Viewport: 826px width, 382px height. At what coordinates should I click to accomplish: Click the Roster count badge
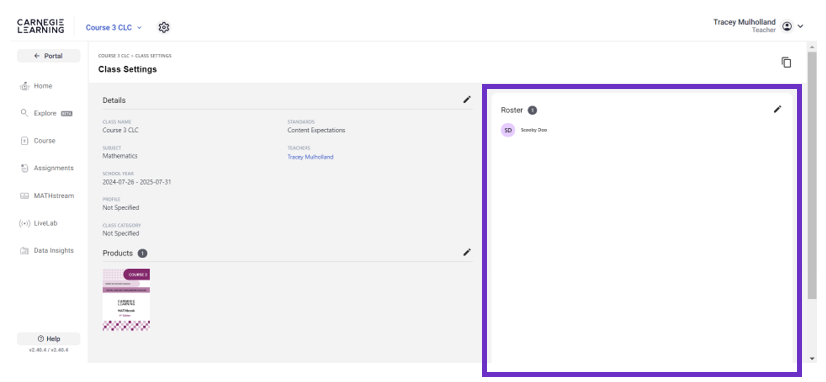(533, 110)
